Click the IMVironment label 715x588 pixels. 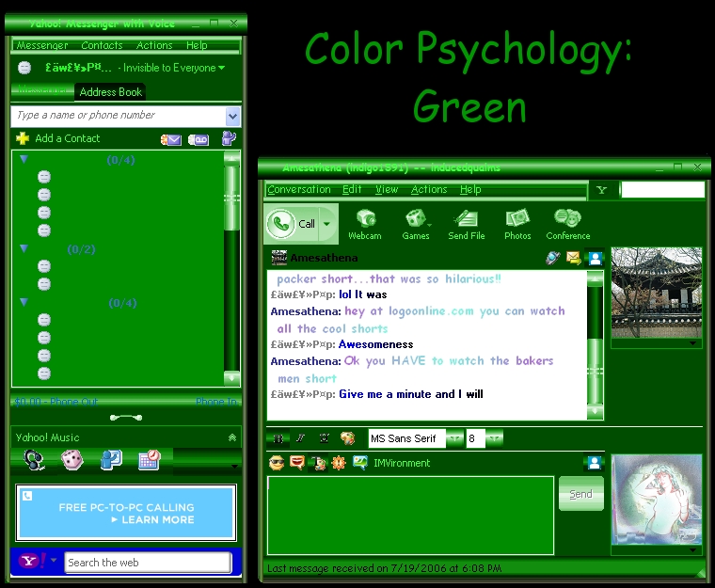pyautogui.click(x=402, y=463)
